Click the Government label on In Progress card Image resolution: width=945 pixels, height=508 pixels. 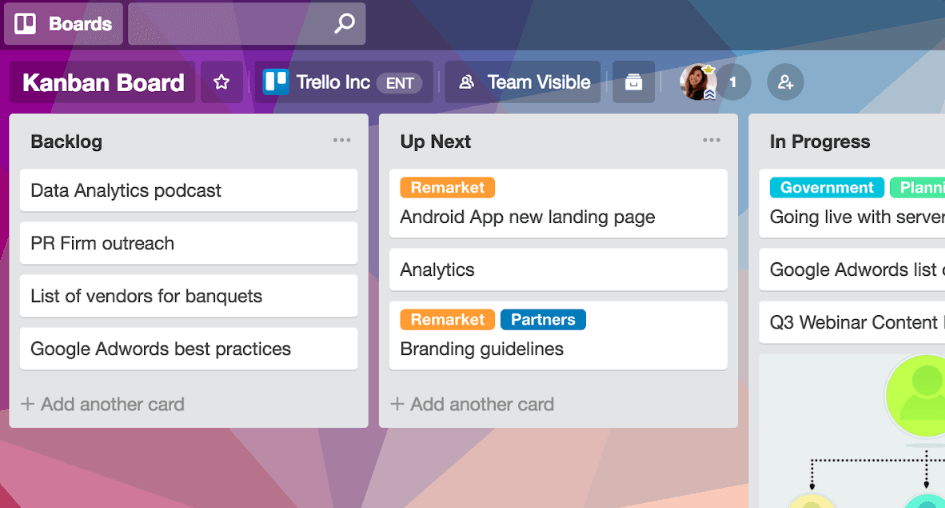827,187
